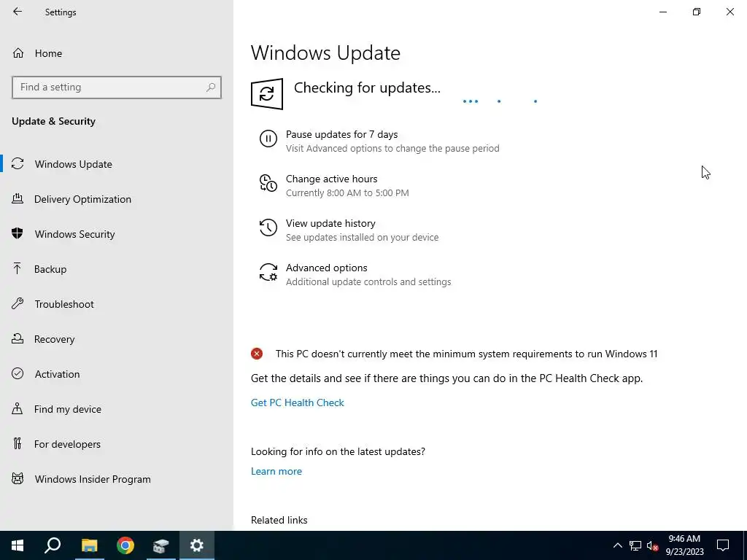The height and width of the screenshot is (560, 747).
Task: Click the Recovery icon in sidebar
Action: 18,338
